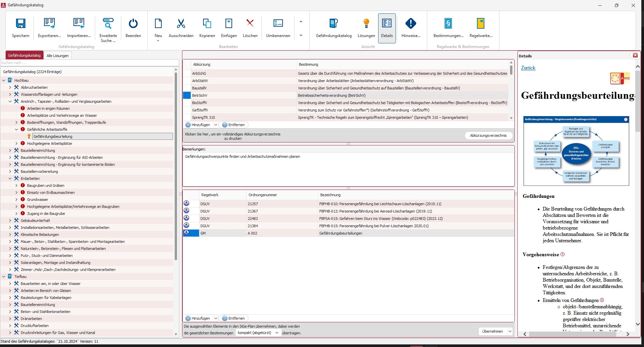Sort by the Bestimmung column header
This screenshot has height=347, width=644.
(x=402, y=64)
